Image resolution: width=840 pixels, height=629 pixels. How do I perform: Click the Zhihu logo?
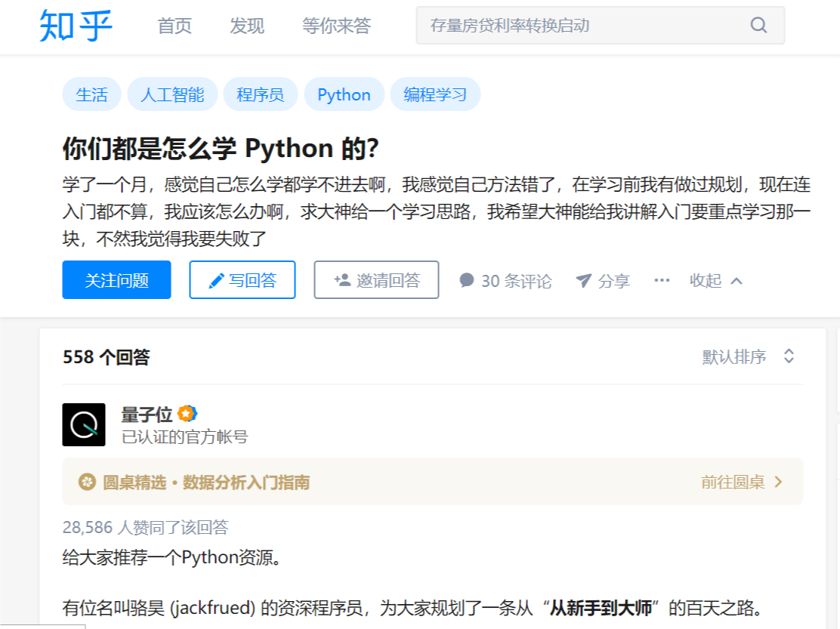click(x=76, y=26)
